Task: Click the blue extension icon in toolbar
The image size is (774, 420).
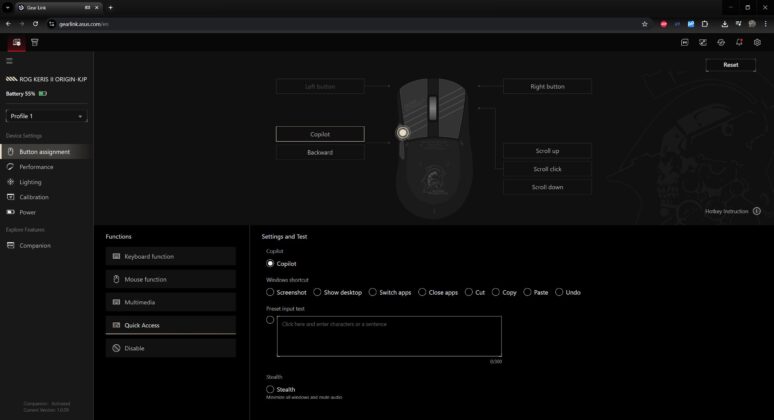Action: click(691, 24)
